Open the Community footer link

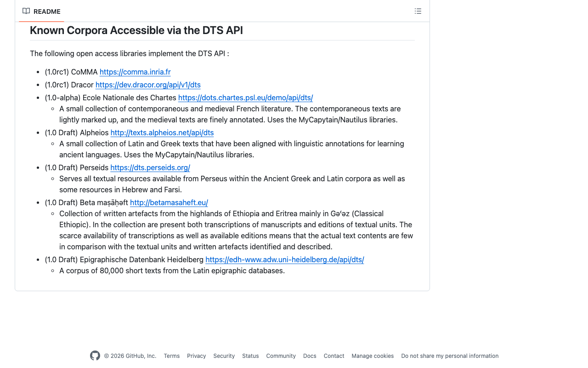[x=281, y=356]
